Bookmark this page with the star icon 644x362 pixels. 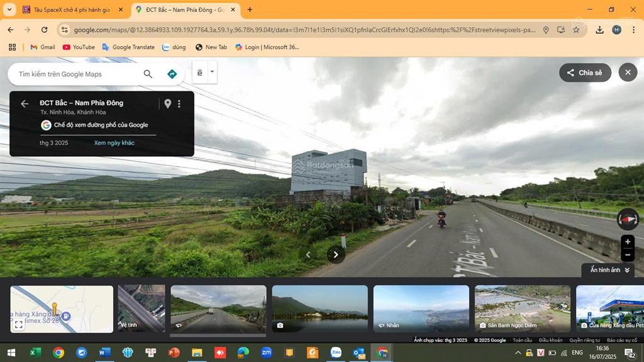[576, 30]
